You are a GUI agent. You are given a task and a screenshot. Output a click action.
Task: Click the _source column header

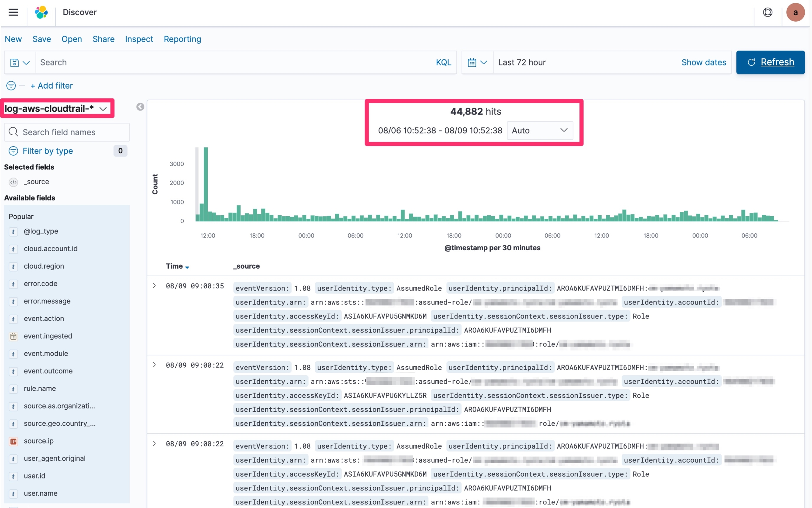pyautogui.click(x=246, y=266)
